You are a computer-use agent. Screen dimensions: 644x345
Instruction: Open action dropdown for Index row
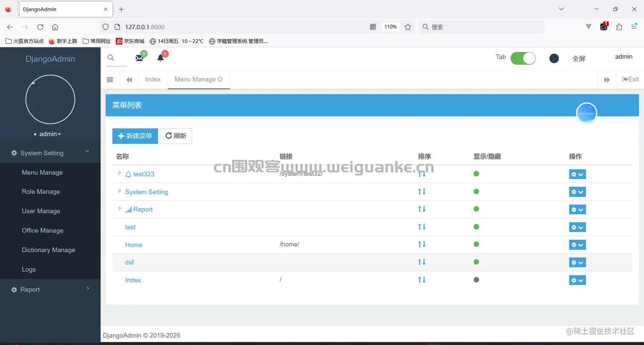pos(577,280)
